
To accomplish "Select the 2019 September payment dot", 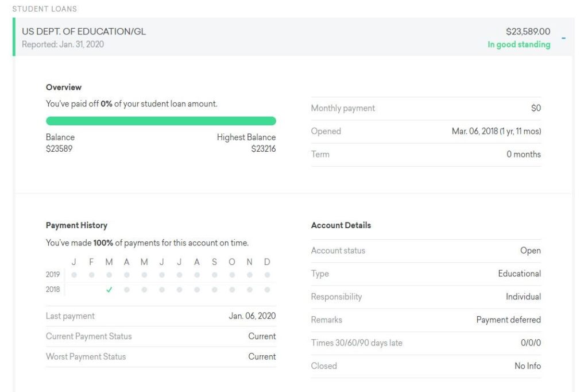I will pyautogui.click(x=215, y=275).
